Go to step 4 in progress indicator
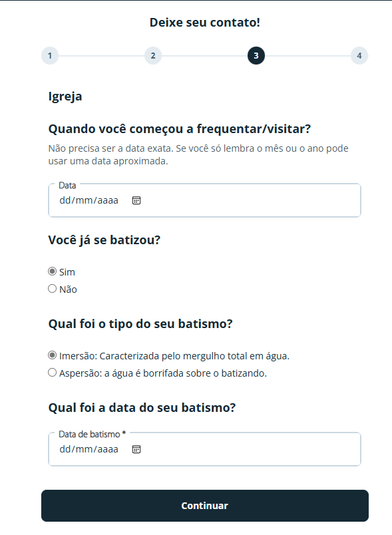Viewport: 392px width, 535px height. pyautogui.click(x=359, y=56)
